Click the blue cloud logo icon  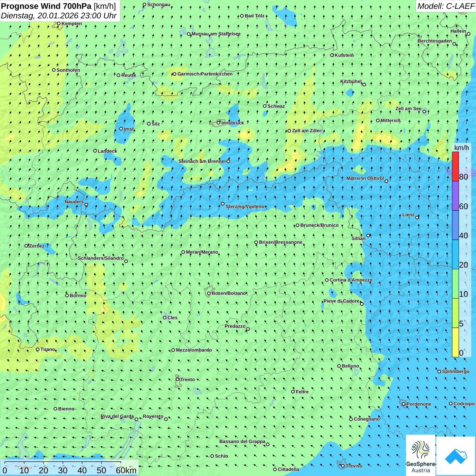pyautogui.click(x=456, y=456)
